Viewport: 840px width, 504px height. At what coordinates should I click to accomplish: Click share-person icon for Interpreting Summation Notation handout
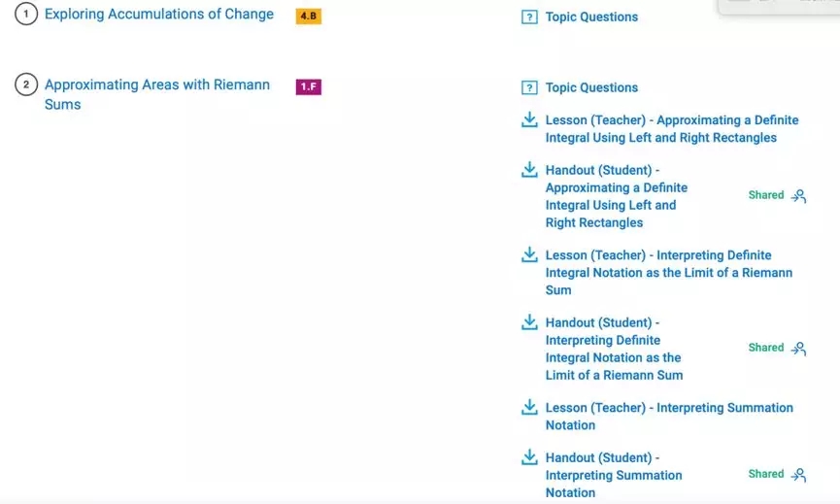[799, 475]
